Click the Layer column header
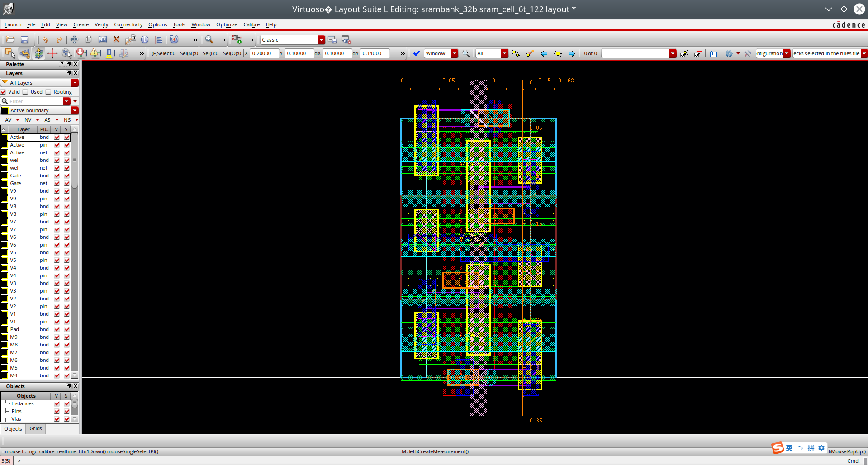868x465 pixels. 24,129
